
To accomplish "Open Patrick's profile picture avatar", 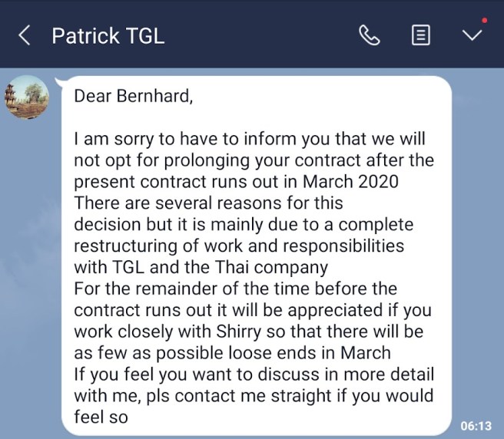I will click(28, 98).
